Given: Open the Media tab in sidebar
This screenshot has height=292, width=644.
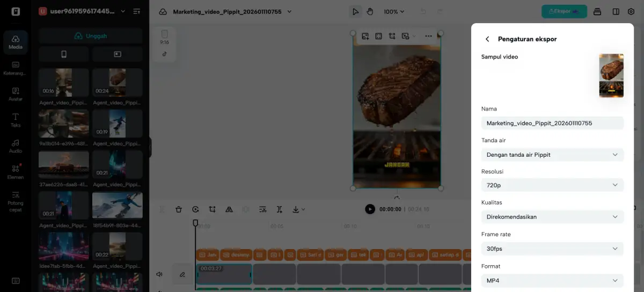Looking at the screenshot, I should click(16, 41).
